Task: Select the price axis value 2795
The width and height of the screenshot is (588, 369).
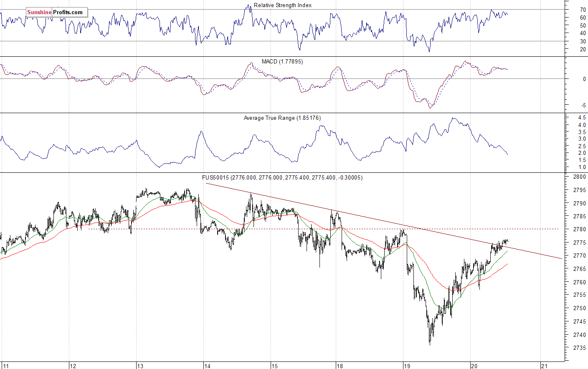Action: (580, 190)
